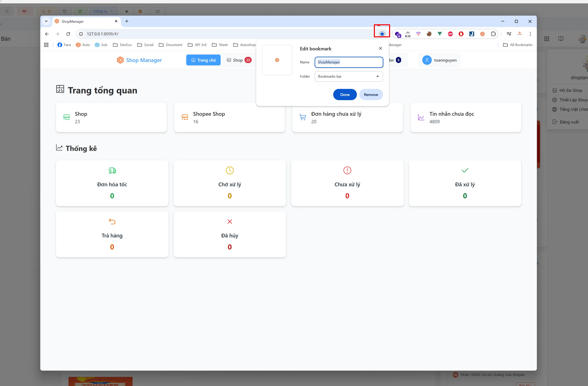Screen dimensions: 588x386
Task: Open a new browser tab with plus
Action: pyautogui.click(x=127, y=21)
